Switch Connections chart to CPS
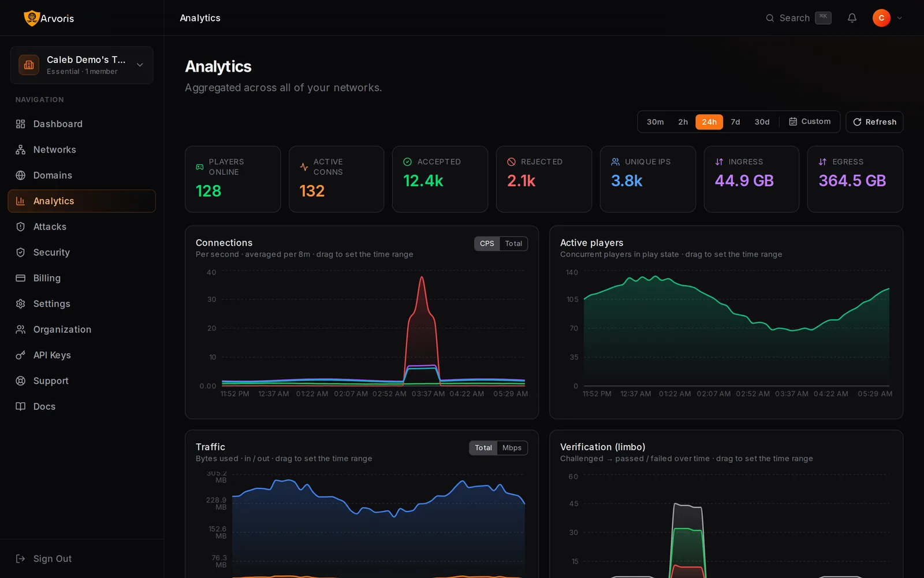The height and width of the screenshot is (578, 924). tap(487, 243)
